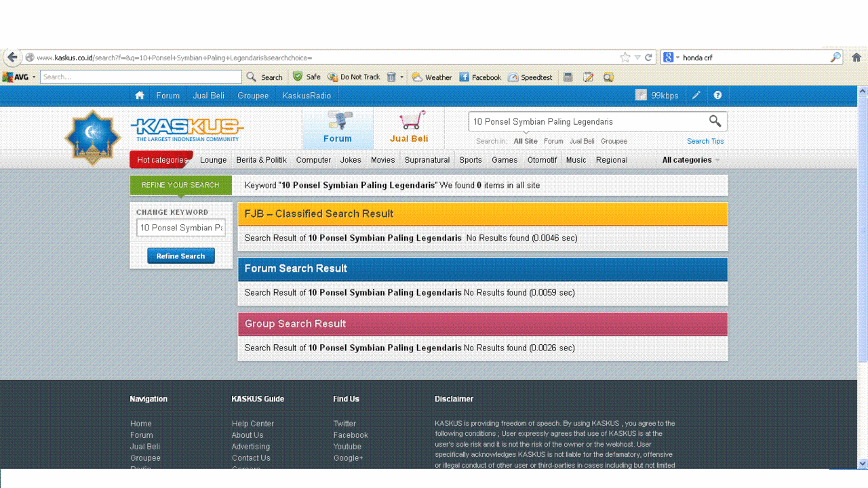Open the Music category

[x=576, y=160]
